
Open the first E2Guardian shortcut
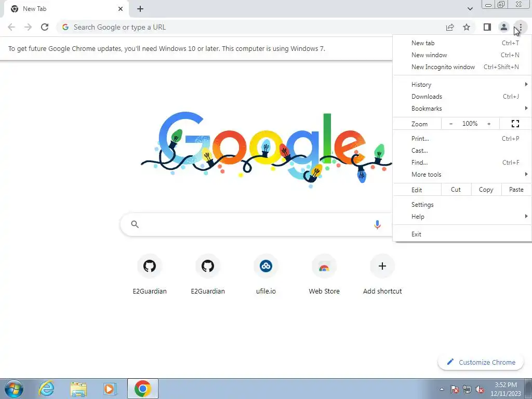(x=150, y=275)
